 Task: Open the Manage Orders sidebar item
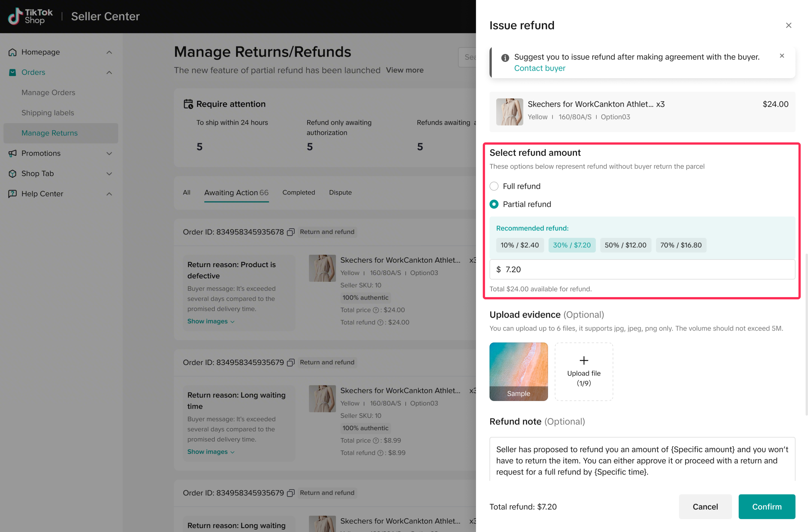pos(48,93)
